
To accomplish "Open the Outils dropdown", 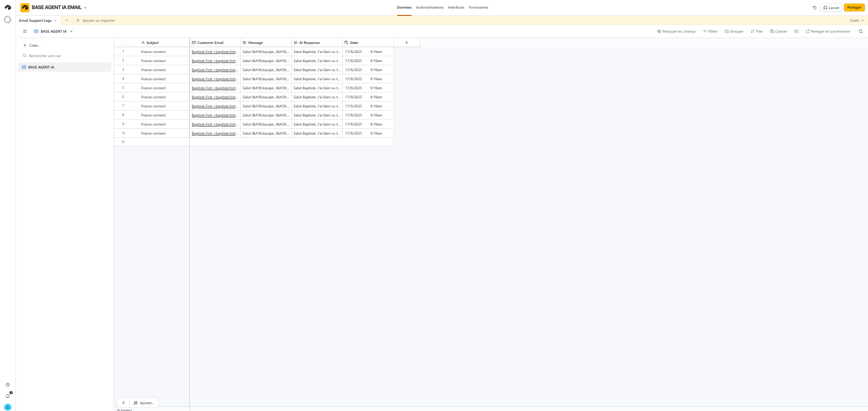I will (856, 20).
